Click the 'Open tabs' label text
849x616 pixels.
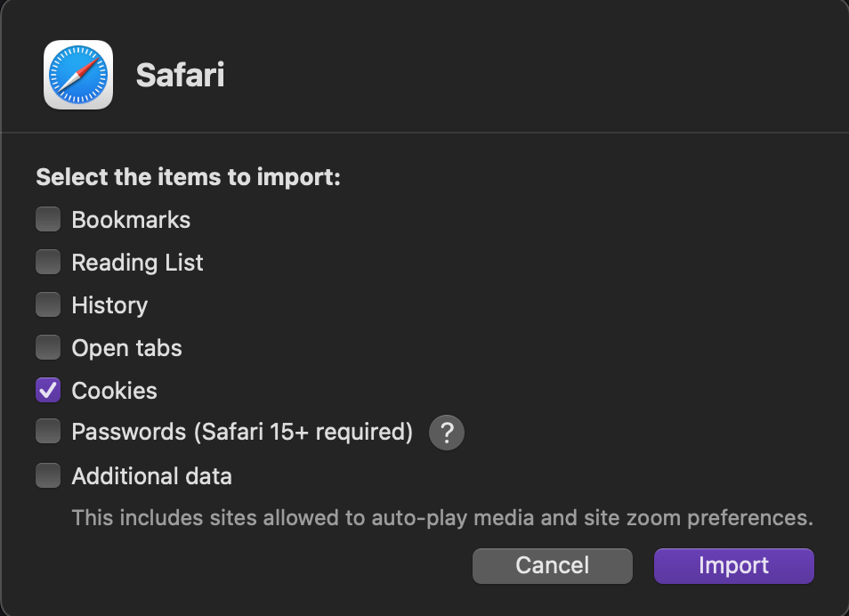coord(126,348)
